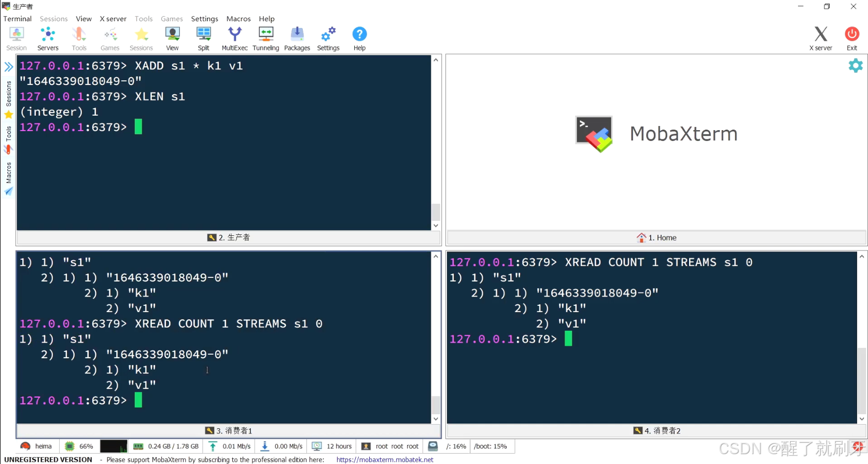The image size is (868, 464).
Task: Click the download speed 0.00 Mb/s indicator
Action: coord(282,446)
